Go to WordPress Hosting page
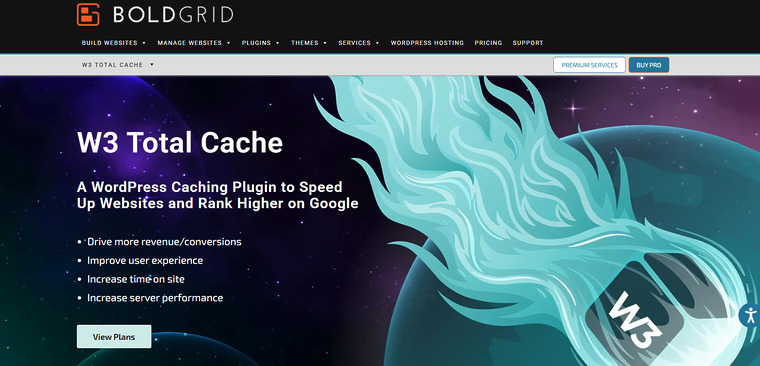The width and height of the screenshot is (760, 366). pyautogui.click(x=427, y=43)
